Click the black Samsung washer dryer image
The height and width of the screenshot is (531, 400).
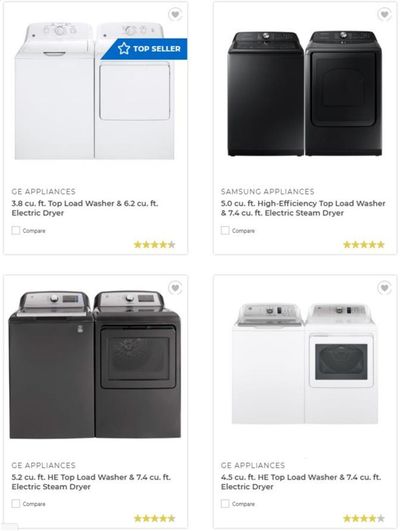[x=305, y=93]
